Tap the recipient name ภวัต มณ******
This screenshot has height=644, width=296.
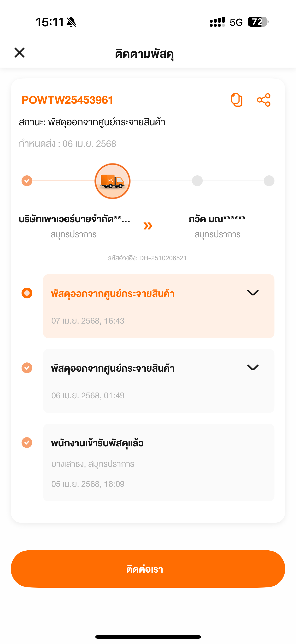coord(217,219)
